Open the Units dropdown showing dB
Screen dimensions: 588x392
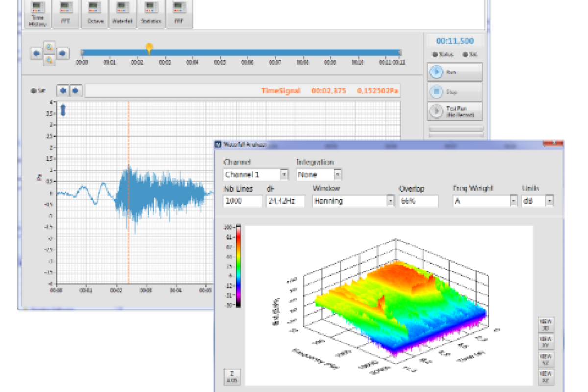click(x=538, y=200)
